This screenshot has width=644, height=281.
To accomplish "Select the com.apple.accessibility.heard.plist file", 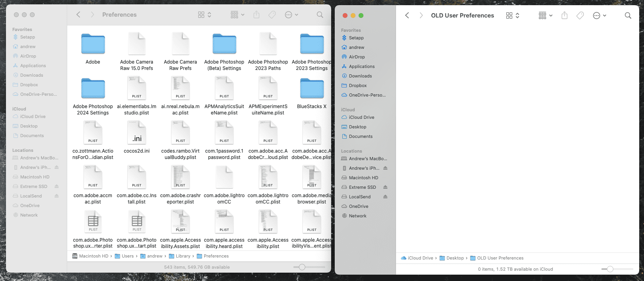I will click(224, 221).
